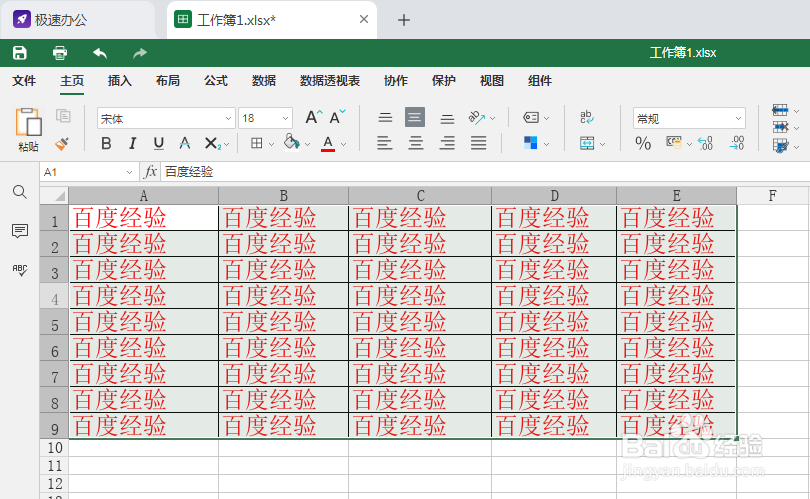
Task: Select the format painter brush
Action: tap(62, 144)
